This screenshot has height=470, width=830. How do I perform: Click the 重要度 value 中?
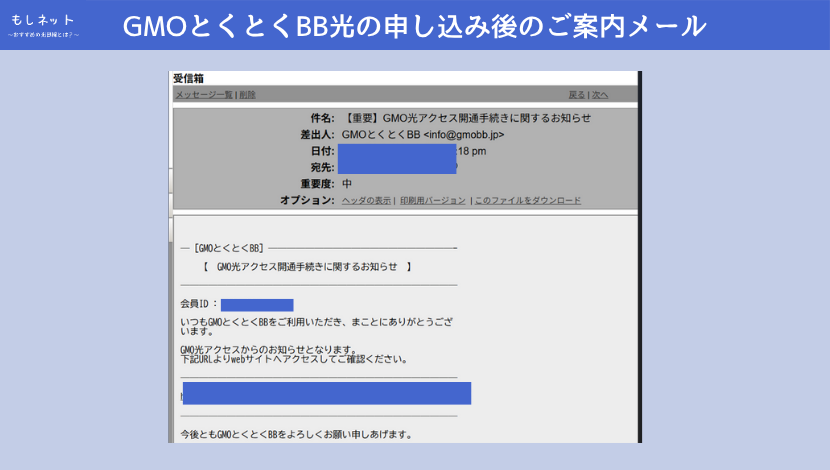347,184
